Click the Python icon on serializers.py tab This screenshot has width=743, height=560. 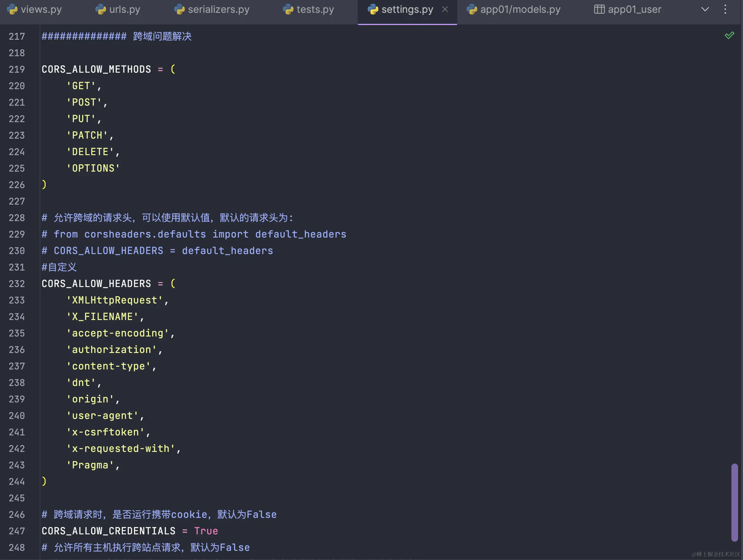click(180, 9)
